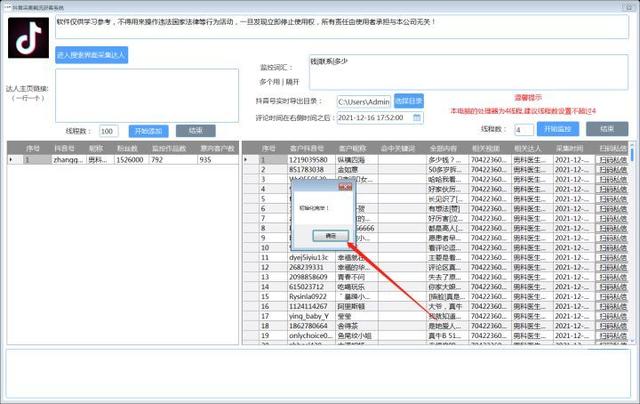This screenshot has width=640, height=404.
Task: Click the TikTok logo image
Action: 28,38
